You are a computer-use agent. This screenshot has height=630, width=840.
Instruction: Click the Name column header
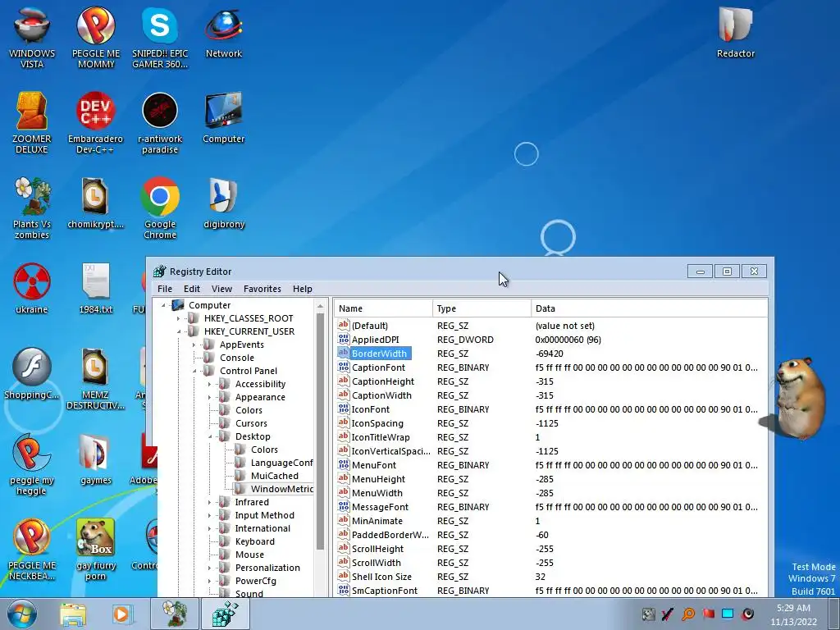click(384, 308)
